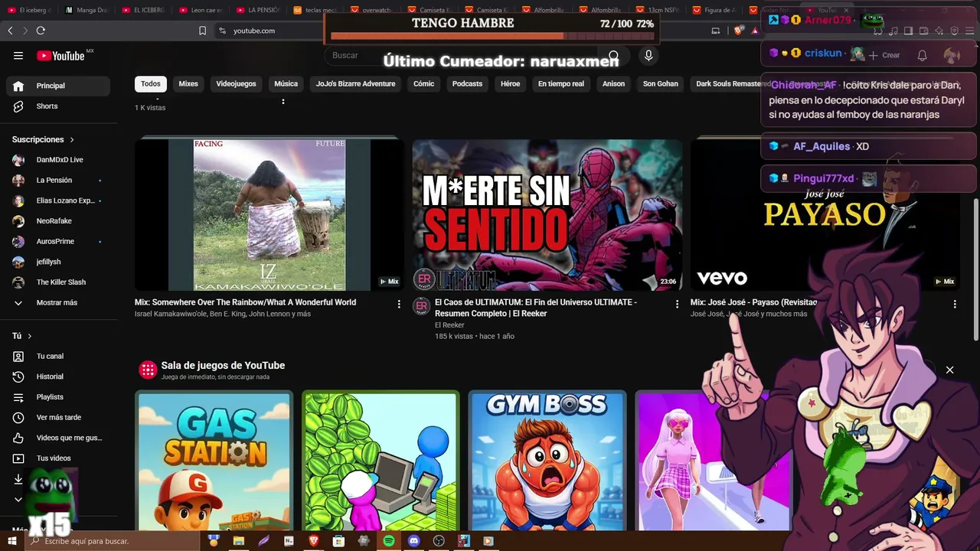Open OBS Studio from the taskbar
This screenshot has height=551, width=980.
(x=439, y=541)
